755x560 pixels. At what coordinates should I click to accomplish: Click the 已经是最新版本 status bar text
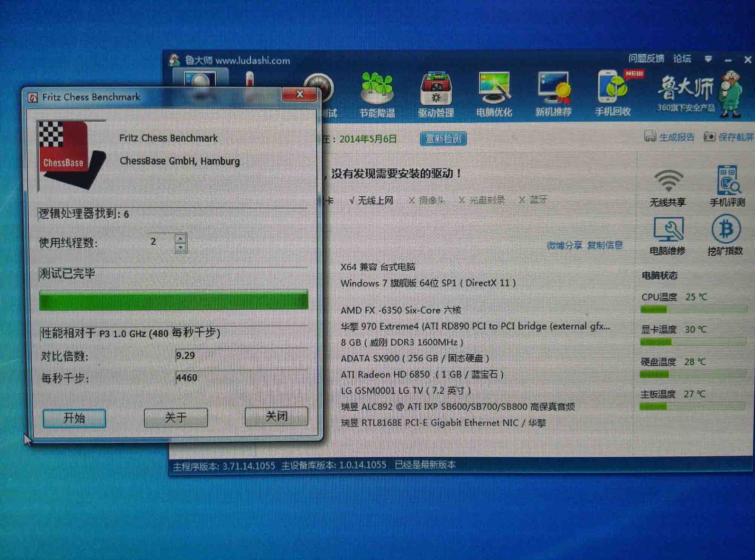pos(425,465)
